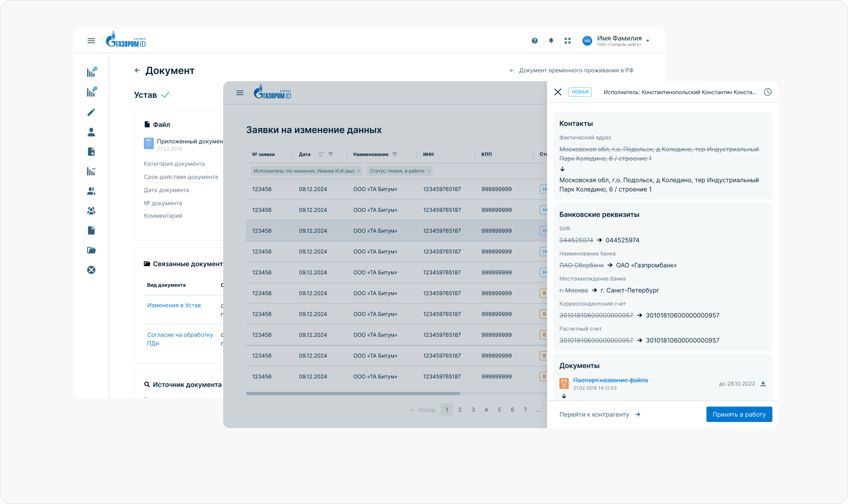Click the КПП column header
848x504 pixels.
pos(486,154)
